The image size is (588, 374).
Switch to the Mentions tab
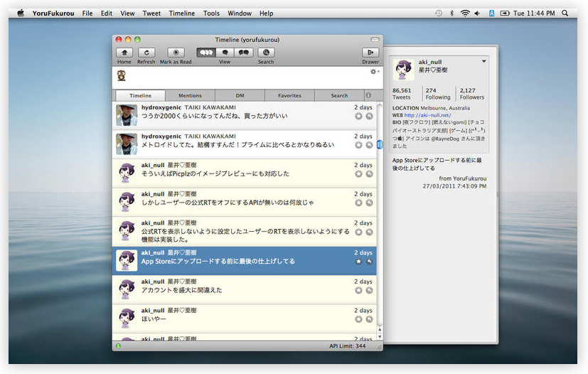tap(190, 95)
